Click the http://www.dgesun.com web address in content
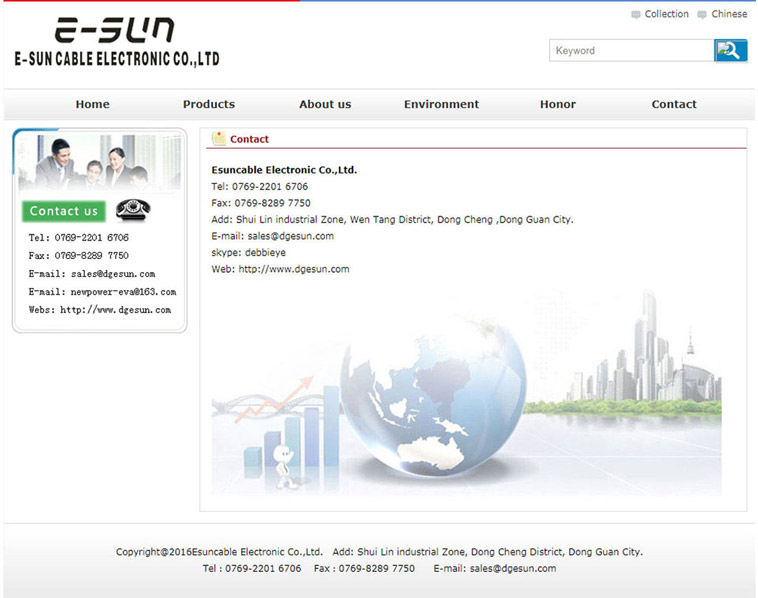This screenshot has height=598, width=758. [x=294, y=269]
